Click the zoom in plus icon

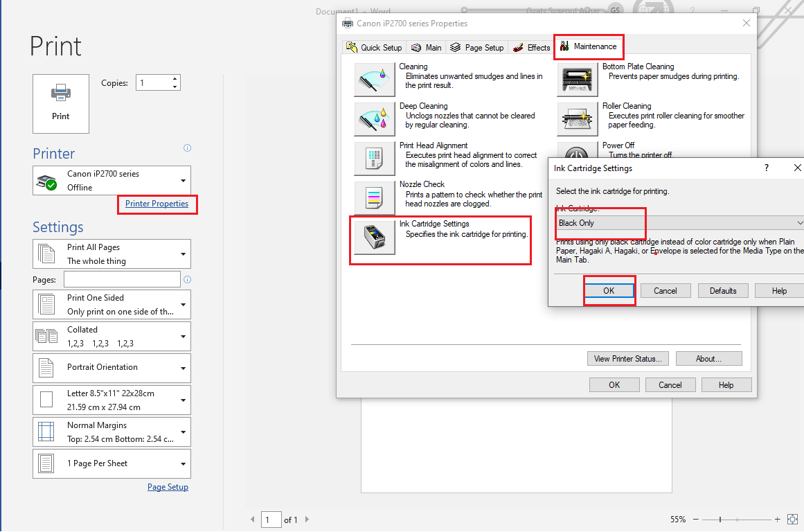click(x=777, y=519)
